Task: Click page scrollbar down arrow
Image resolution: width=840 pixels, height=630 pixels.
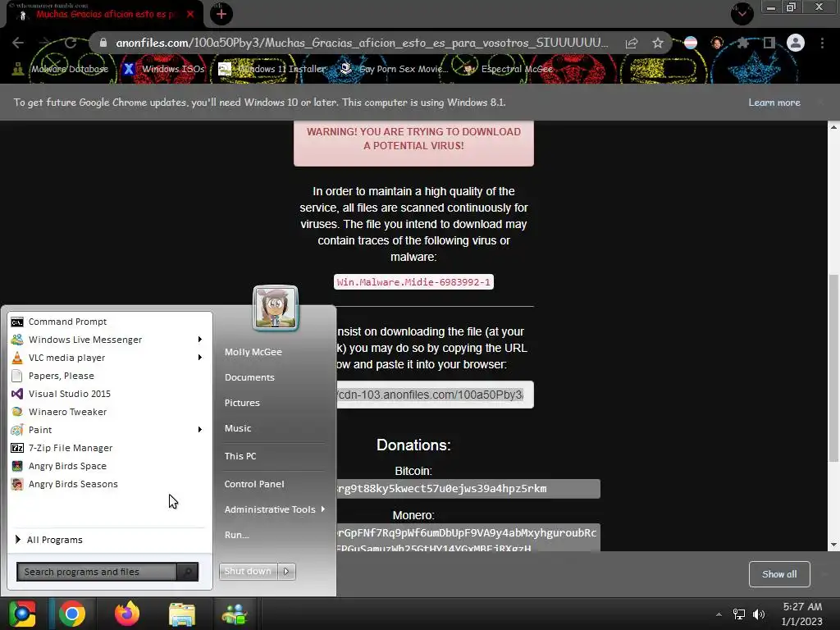Action: [833, 546]
